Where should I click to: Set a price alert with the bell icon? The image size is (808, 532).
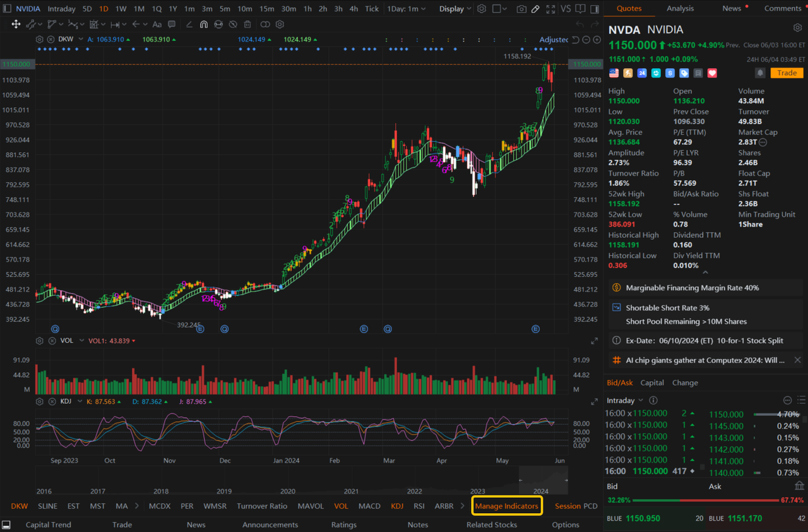click(x=760, y=73)
